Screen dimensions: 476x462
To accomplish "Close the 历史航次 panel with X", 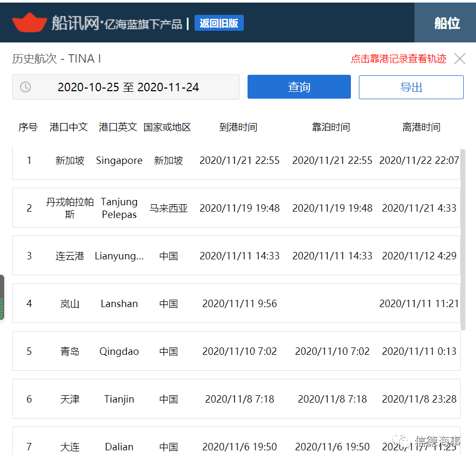I will click(460, 59).
